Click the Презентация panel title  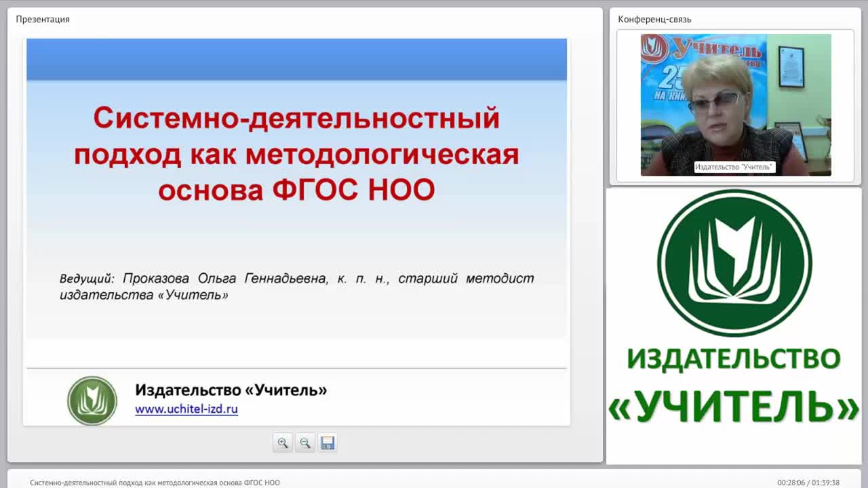click(x=43, y=19)
